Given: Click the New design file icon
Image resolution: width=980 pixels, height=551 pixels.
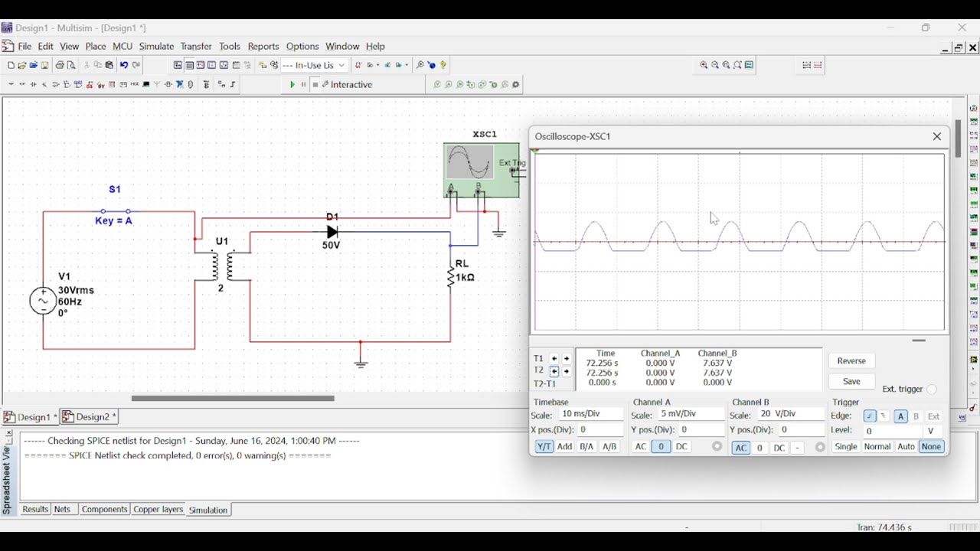Looking at the screenshot, I should click(x=11, y=65).
